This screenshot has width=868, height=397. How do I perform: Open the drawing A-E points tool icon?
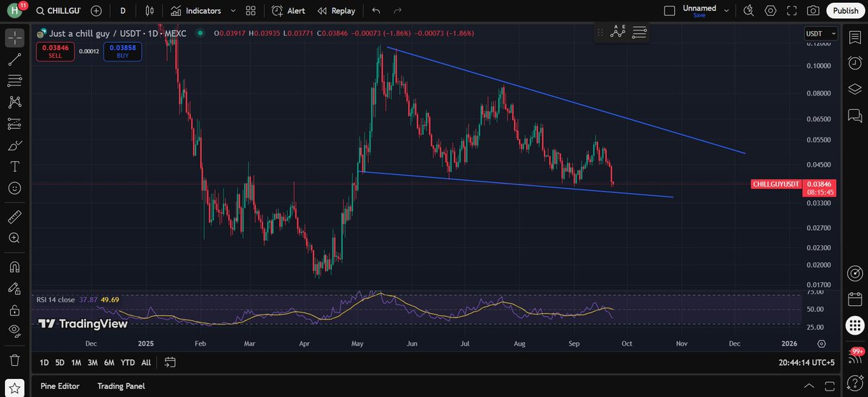click(x=618, y=32)
